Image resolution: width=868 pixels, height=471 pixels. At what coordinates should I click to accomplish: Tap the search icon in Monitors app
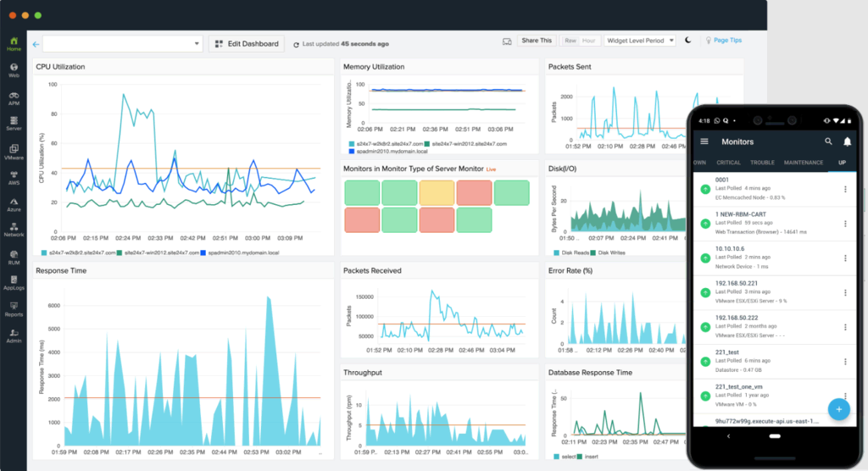828,141
